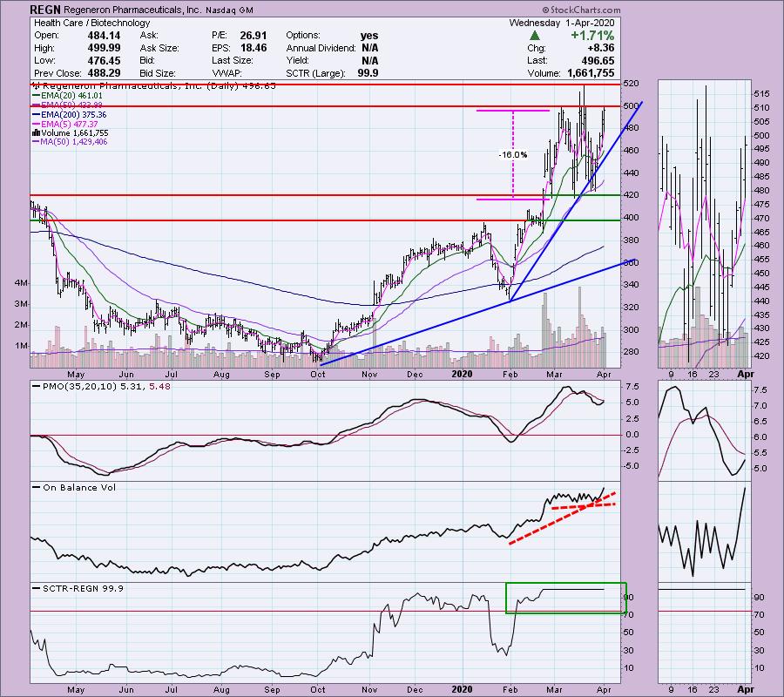
Task: Click the 515 label on zoomed panel axis
Action: click(x=761, y=94)
